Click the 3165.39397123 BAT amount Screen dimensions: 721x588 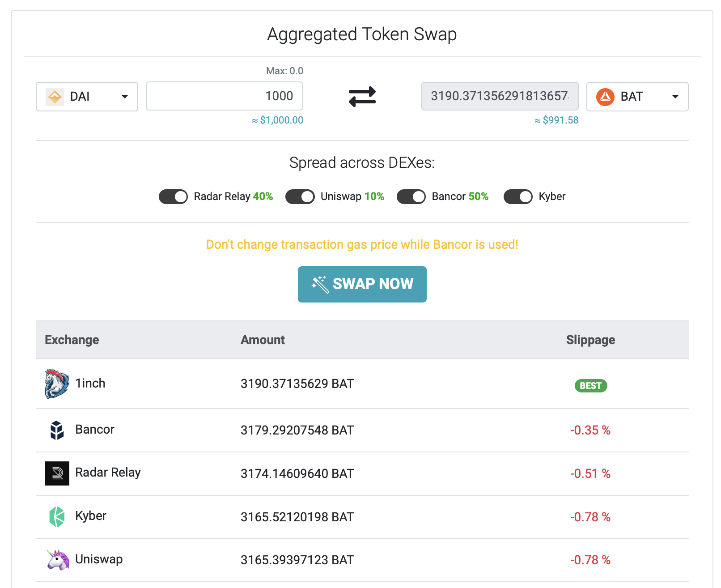[x=297, y=560]
